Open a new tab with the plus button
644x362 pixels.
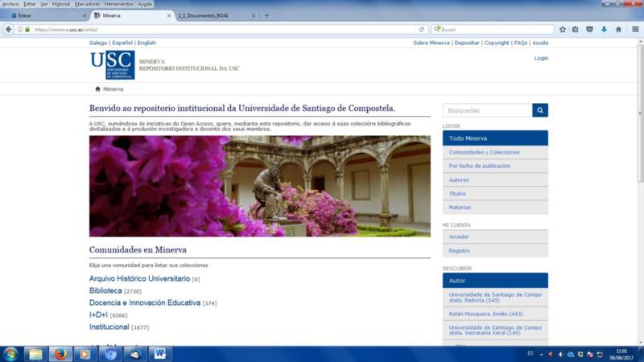click(266, 15)
